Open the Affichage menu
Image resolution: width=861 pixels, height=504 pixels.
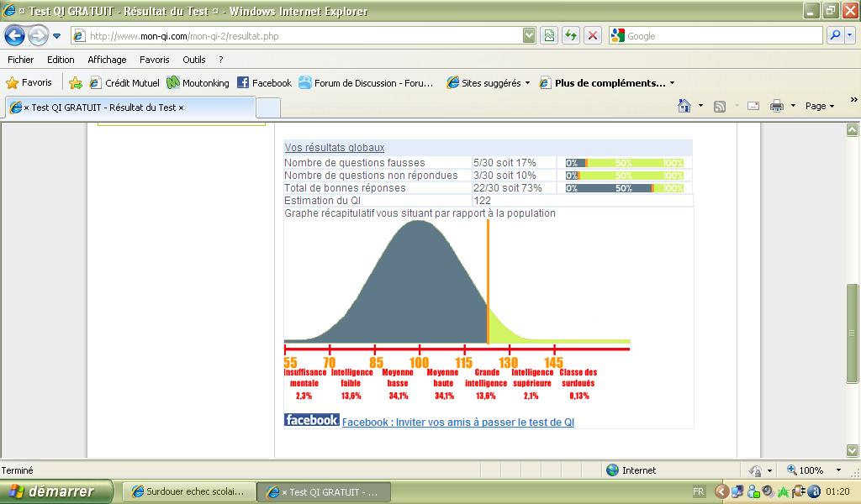tap(107, 60)
